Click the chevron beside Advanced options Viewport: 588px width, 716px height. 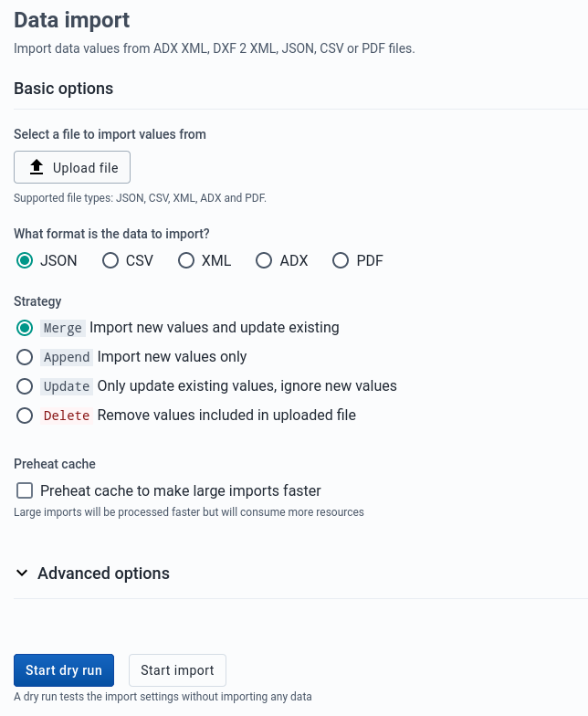point(22,574)
